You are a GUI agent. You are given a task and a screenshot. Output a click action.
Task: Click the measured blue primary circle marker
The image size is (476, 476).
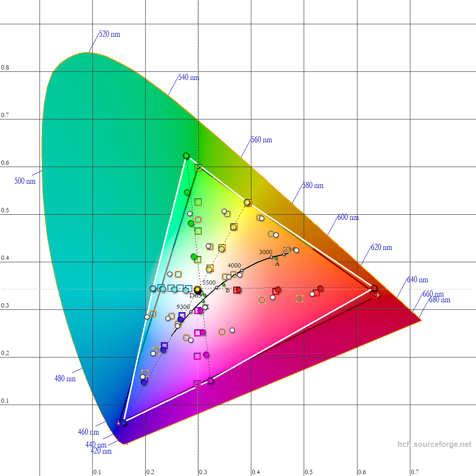(x=123, y=423)
